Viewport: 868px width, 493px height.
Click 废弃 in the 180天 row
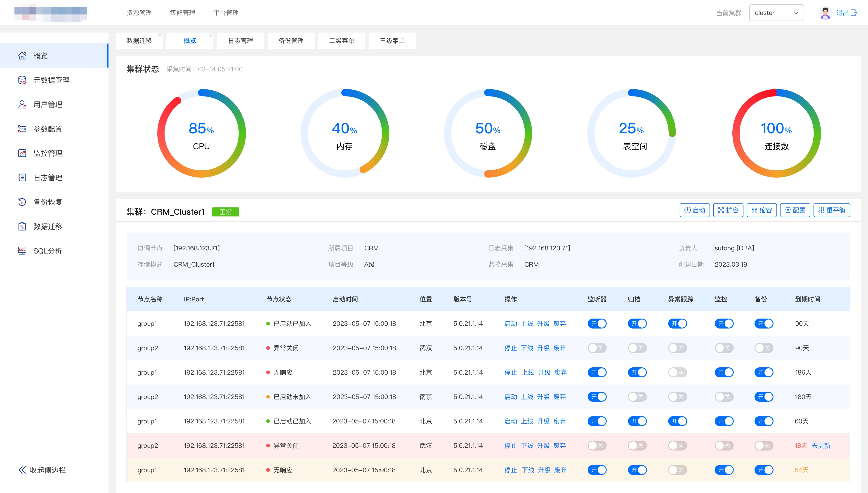pos(559,397)
